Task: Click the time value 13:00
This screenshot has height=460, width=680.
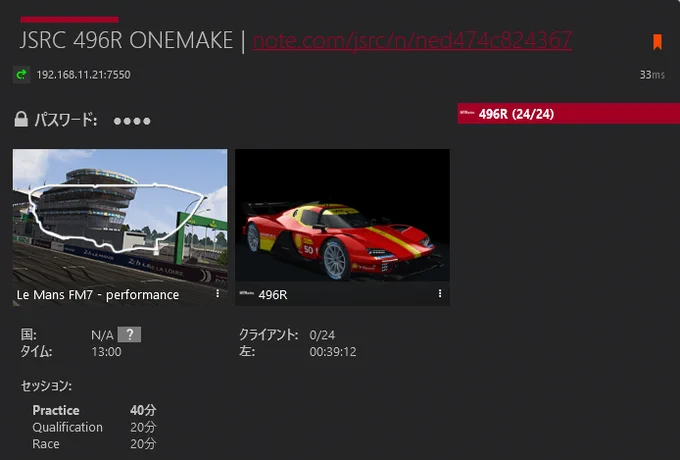Action: click(x=106, y=352)
